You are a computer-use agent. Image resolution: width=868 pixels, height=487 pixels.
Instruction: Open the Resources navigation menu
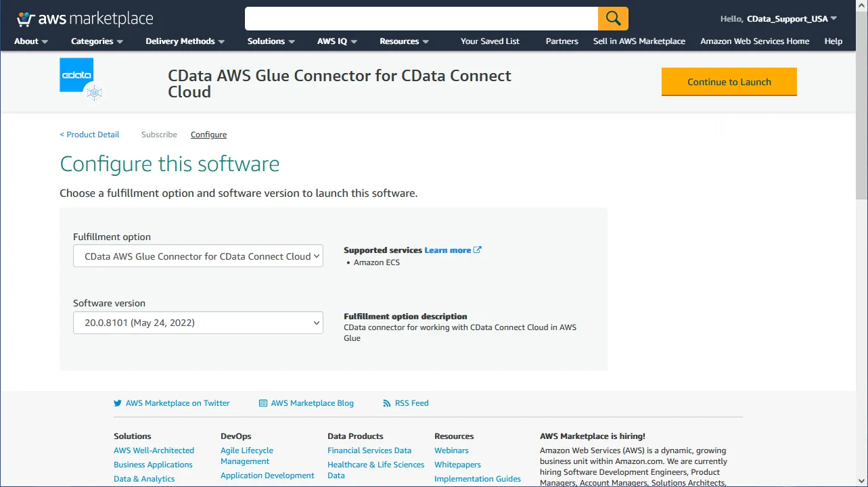pos(403,41)
